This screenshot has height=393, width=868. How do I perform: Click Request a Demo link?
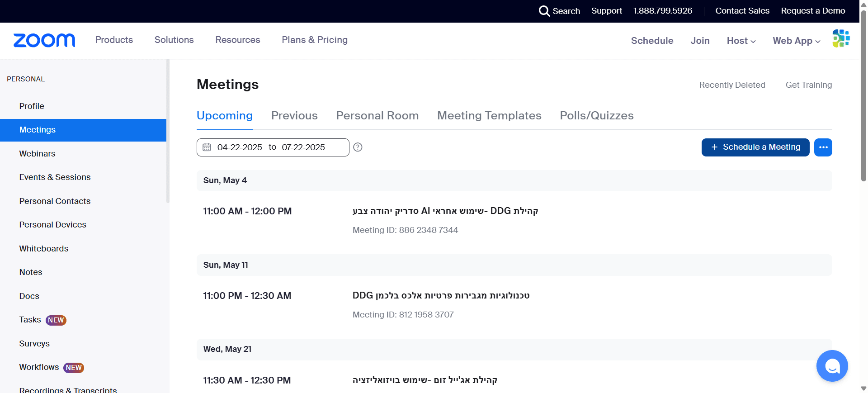tap(813, 11)
